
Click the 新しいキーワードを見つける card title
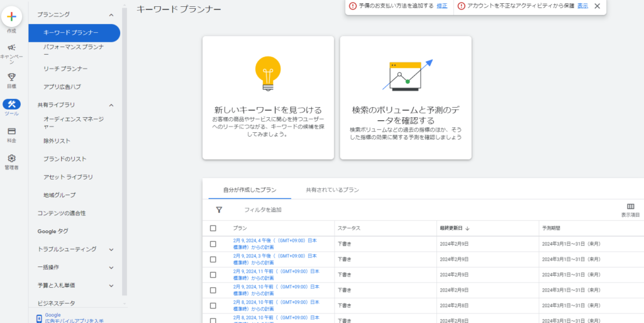pyautogui.click(x=268, y=110)
